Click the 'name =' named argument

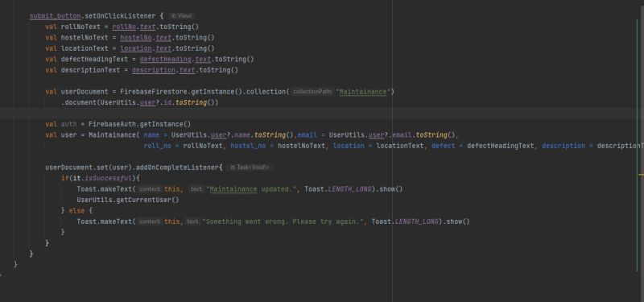click(x=155, y=134)
